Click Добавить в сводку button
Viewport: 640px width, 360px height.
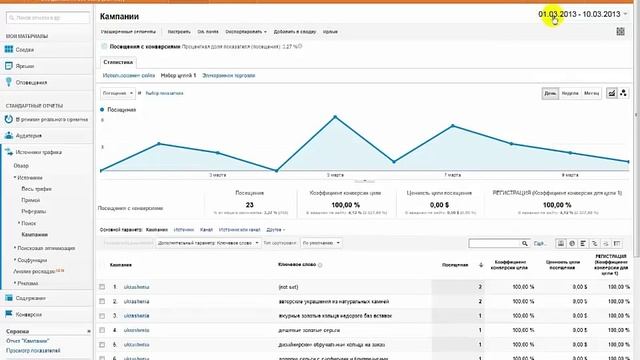tap(295, 31)
